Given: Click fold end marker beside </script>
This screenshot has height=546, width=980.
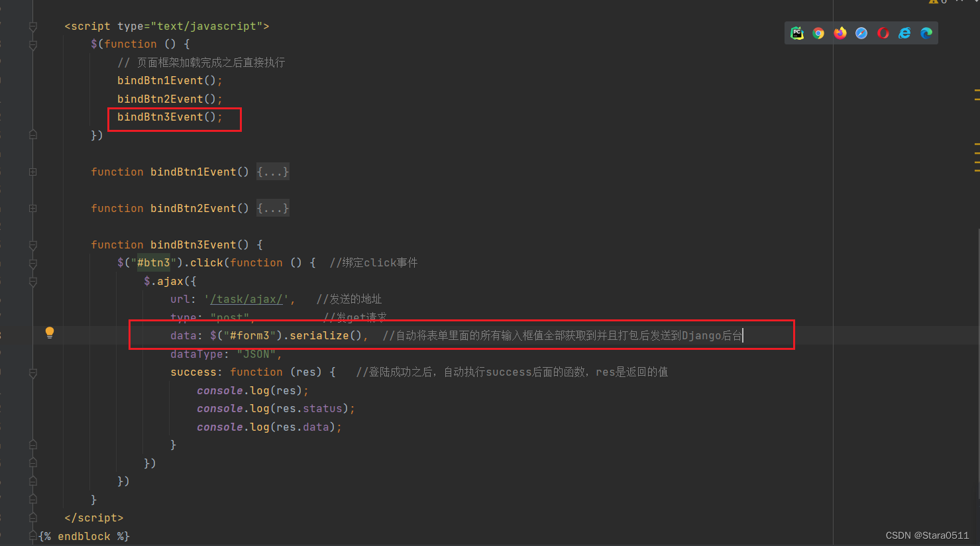Looking at the screenshot, I should [32, 518].
